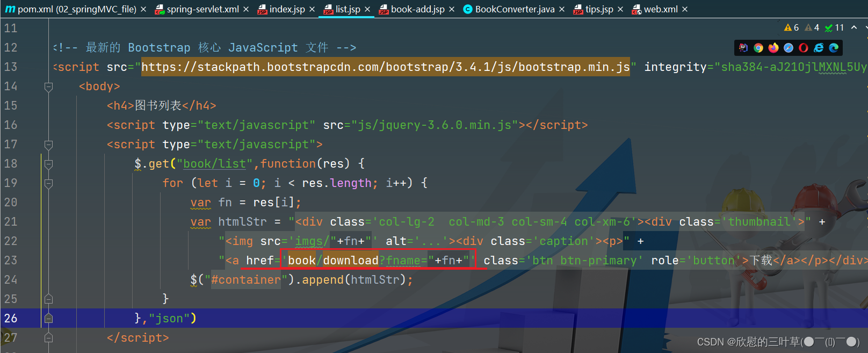
Task: Click 'var fn = res[i]' statement
Action: point(246,203)
